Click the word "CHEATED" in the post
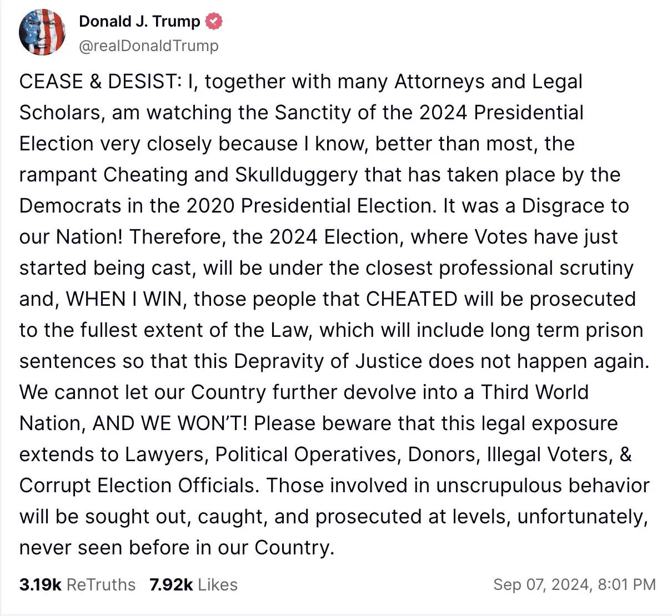This screenshot has height=616, width=672. (412, 299)
